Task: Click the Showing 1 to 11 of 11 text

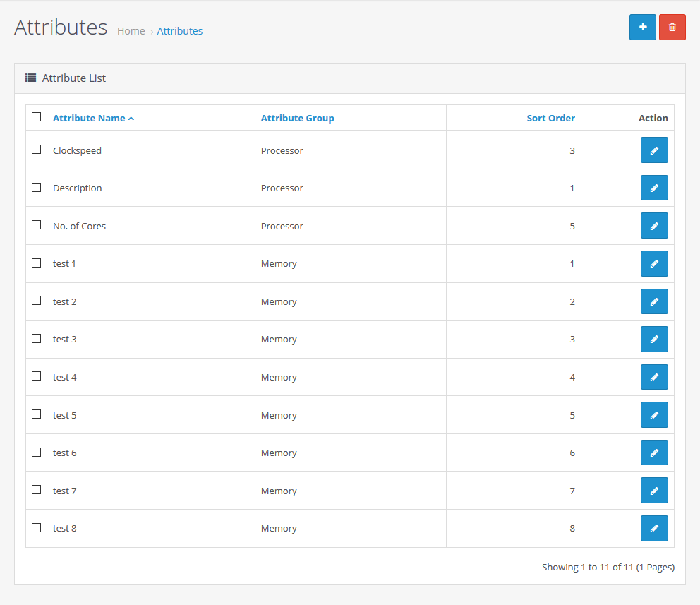Action: [x=608, y=567]
